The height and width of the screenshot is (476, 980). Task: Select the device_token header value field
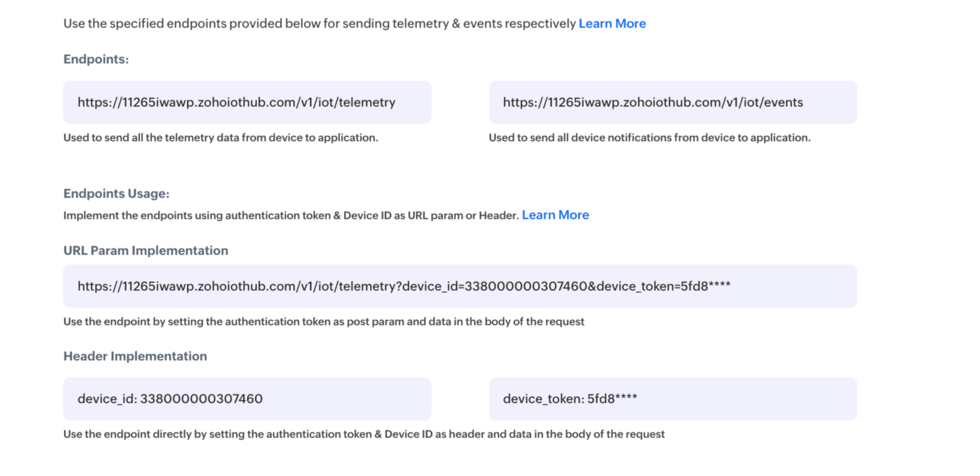pyautogui.click(x=672, y=399)
